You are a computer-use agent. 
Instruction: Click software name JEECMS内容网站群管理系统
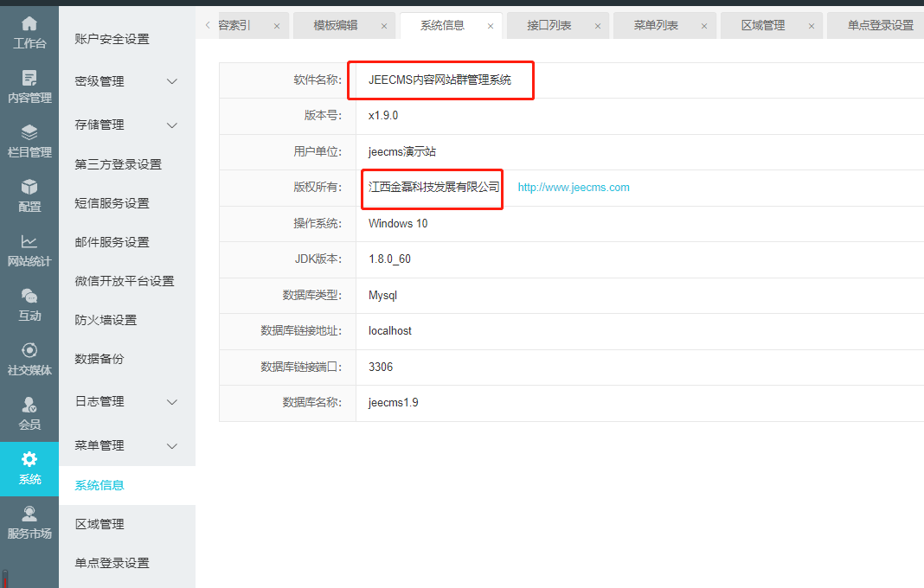click(x=440, y=80)
